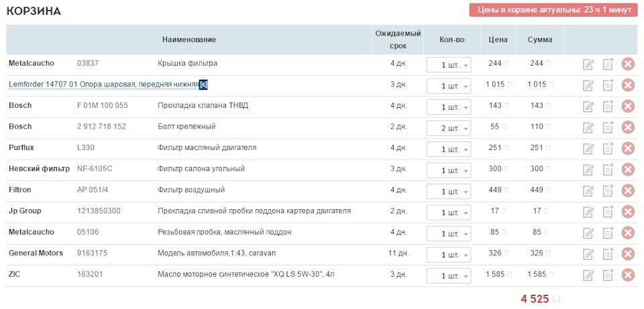Open quantity dropdown for Bosch bolt (2 шт.)
Screen dimensions: 644x309
pyautogui.click(x=448, y=128)
